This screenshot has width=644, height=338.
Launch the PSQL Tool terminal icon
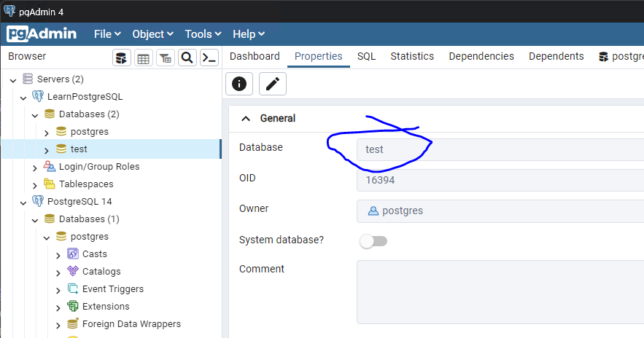pyautogui.click(x=209, y=58)
